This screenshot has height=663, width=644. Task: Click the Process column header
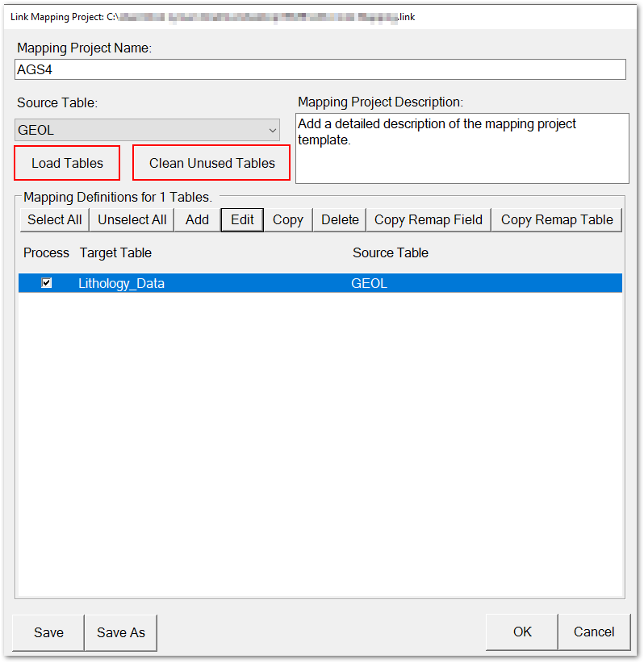click(46, 252)
